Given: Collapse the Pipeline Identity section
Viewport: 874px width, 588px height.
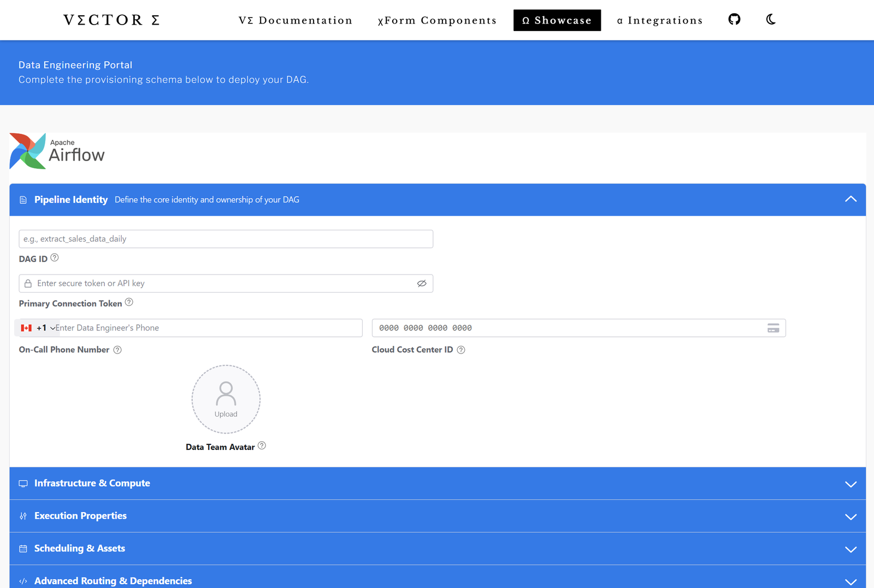Looking at the screenshot, I should 851,200.
